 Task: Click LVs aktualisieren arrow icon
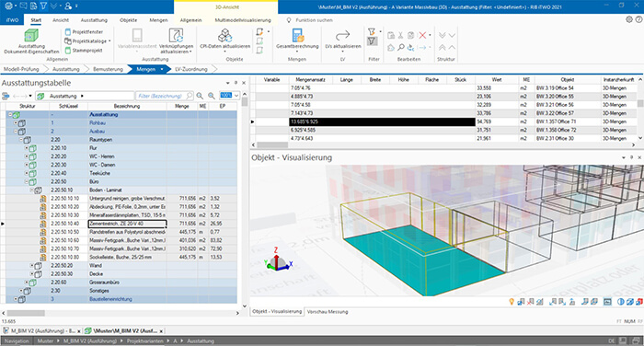point(342,35)
